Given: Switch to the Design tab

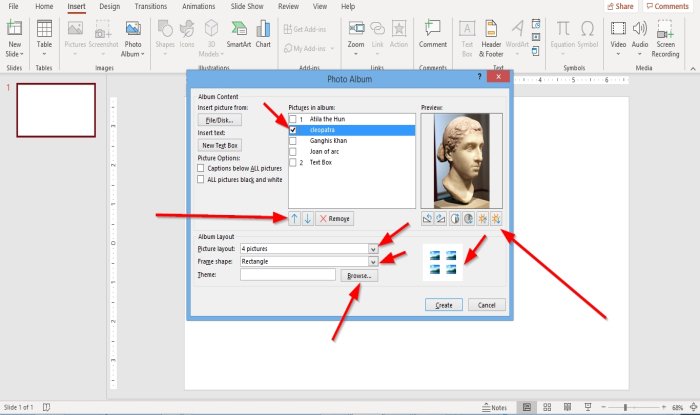Looking at the screenshot, I should (x=109, y=6).
